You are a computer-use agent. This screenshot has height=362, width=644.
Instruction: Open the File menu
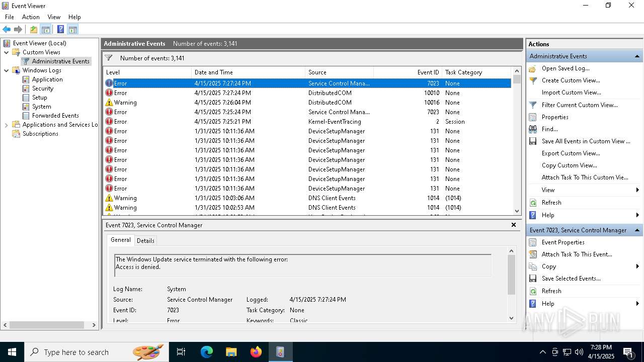coord(10,17)
